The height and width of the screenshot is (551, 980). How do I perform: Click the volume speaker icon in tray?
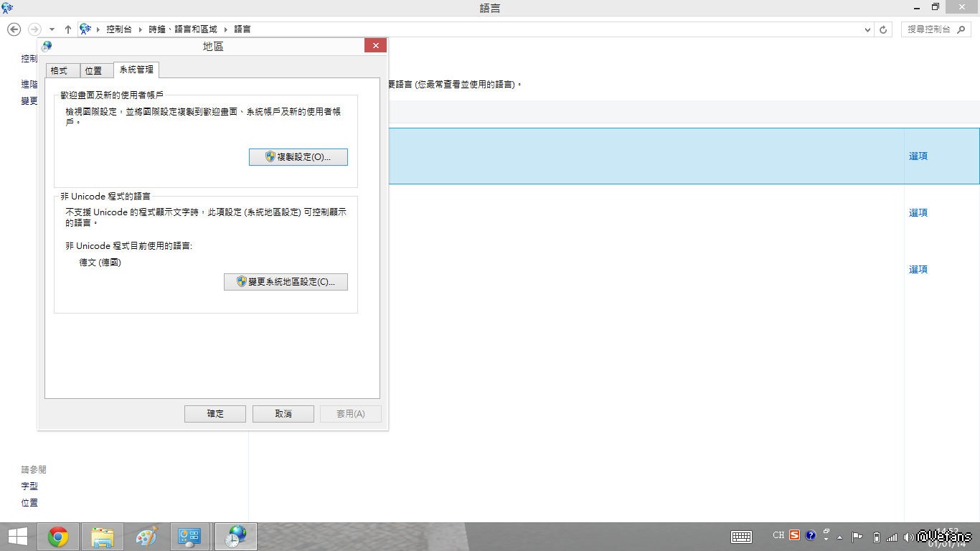[x=908, y=537]
